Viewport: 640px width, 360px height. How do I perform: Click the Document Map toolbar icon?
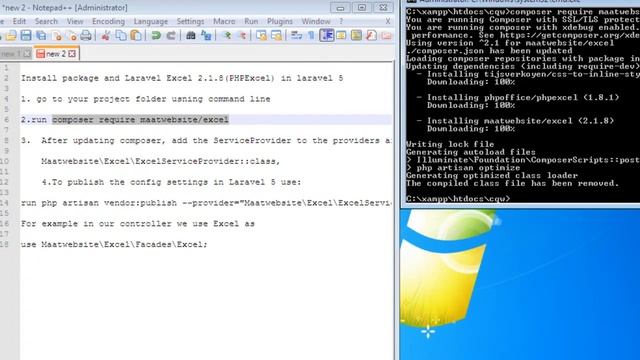click(x=356, y=36)
